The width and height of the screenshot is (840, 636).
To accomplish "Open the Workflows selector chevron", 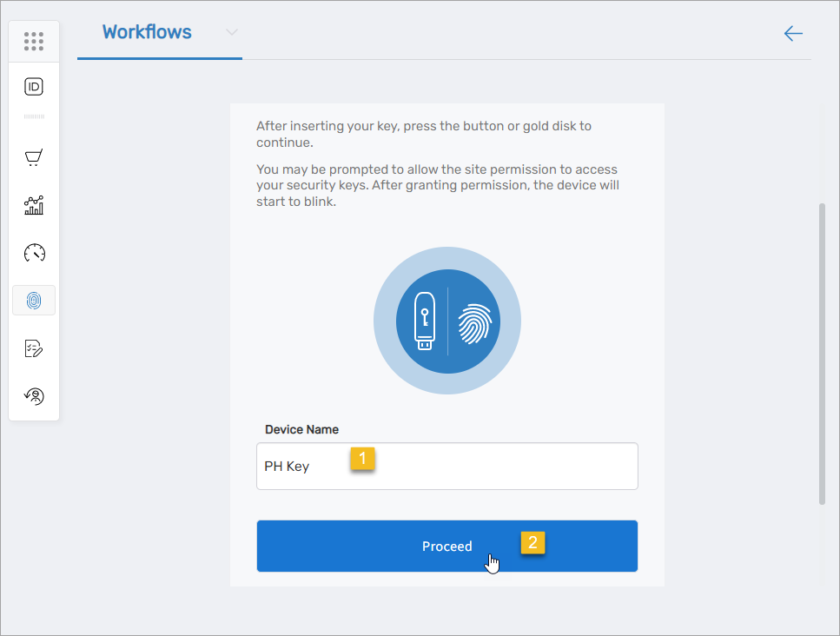I will coord(231,31).
